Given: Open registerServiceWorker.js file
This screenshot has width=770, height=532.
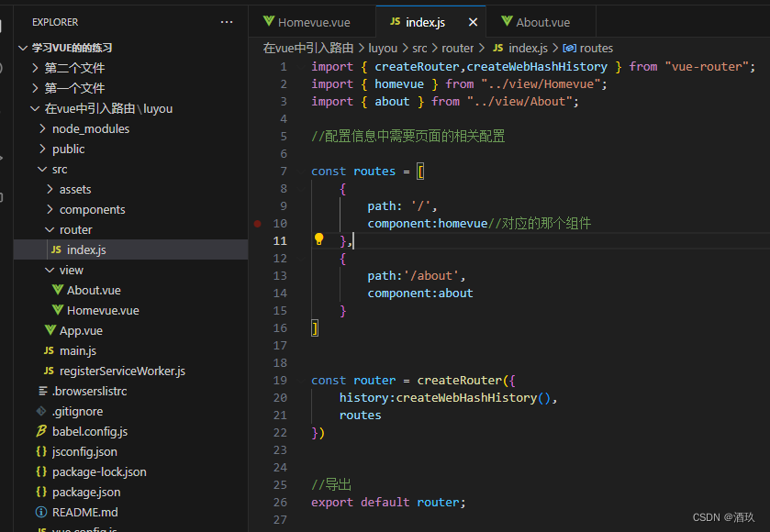Looking at the screenshot, I should [x=130, y=371].
